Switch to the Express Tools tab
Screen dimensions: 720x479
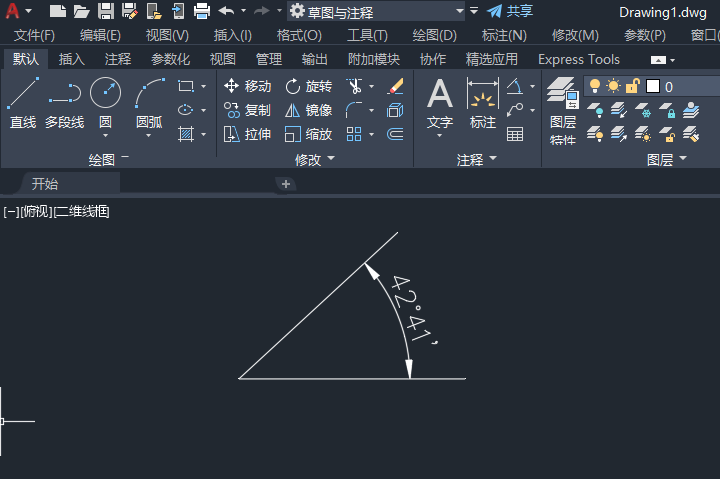pos(579,59)
